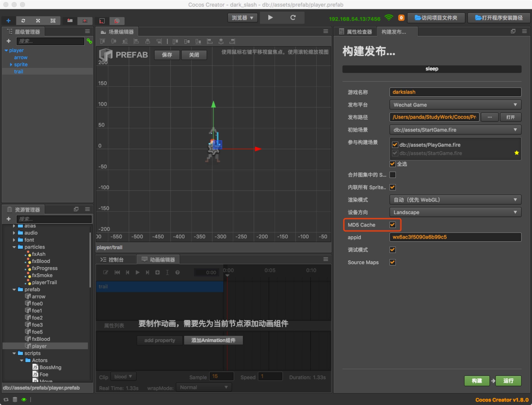Click the refresh preview icon

click(293, 17)
